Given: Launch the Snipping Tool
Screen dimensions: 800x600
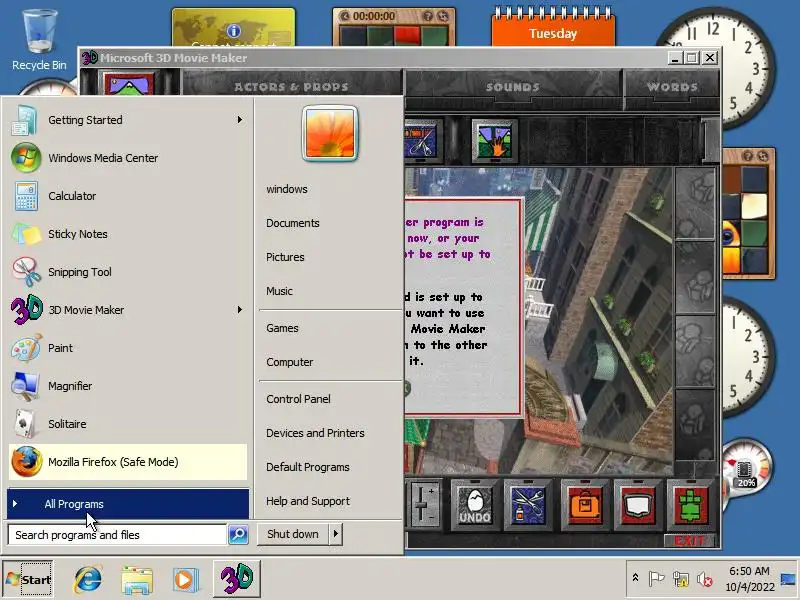Looking at the screenshot, I should coord(128,272).
